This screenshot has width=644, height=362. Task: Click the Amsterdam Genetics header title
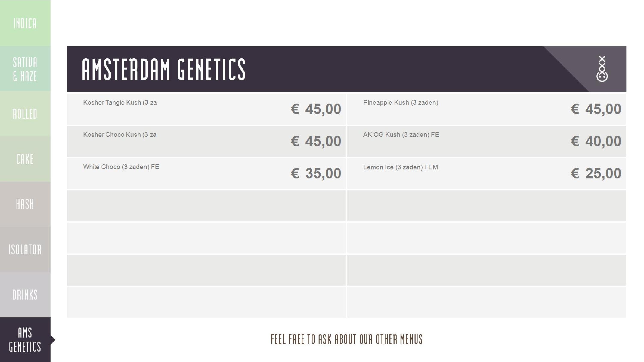pos(164,69)
